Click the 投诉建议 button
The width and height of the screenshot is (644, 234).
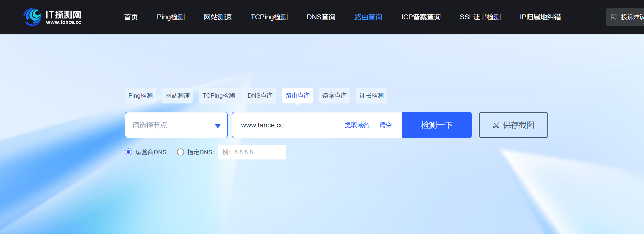[625, 17]
